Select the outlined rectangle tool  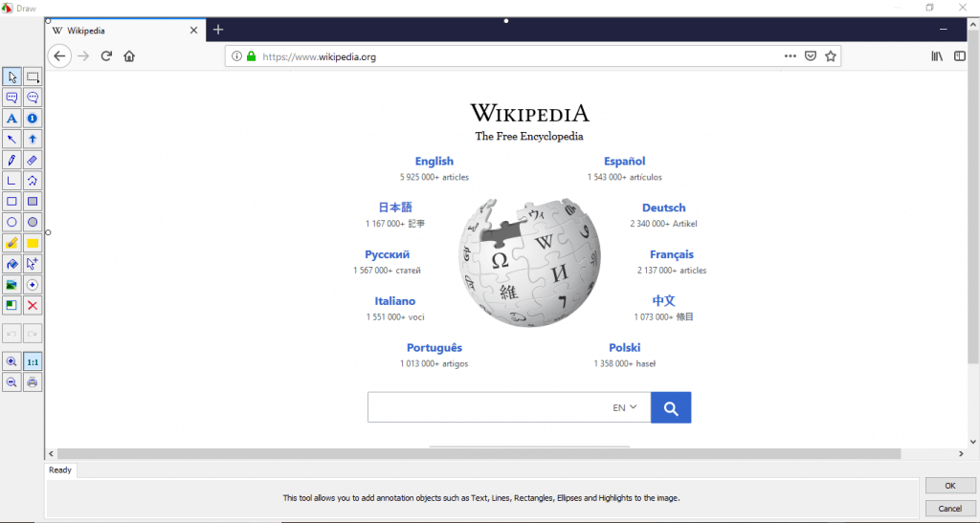tap(11, 202)
